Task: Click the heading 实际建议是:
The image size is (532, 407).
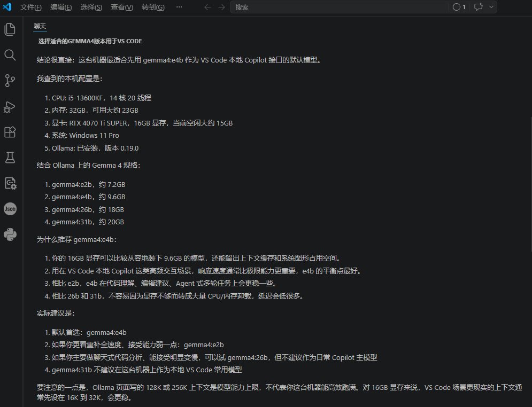Action: click(x=56, y=313)
